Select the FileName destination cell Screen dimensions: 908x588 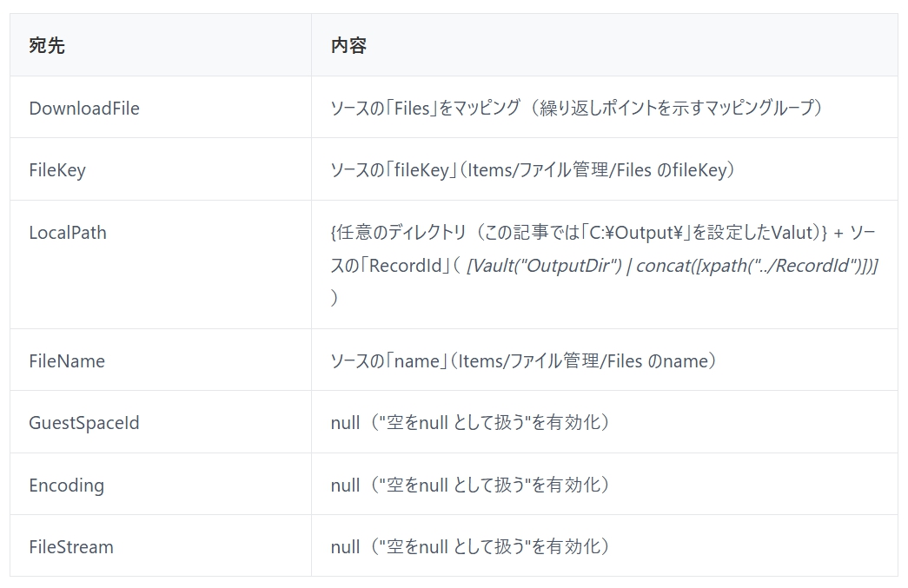67,360
